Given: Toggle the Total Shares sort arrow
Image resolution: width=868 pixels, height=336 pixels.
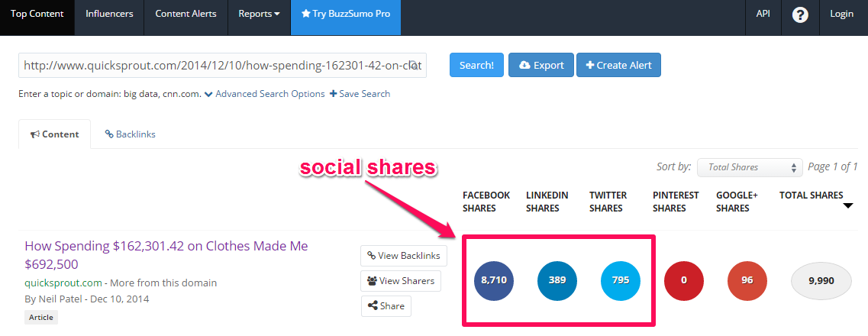Looking at the screenshot, I should pyautogui.click(x=847, y=206).
